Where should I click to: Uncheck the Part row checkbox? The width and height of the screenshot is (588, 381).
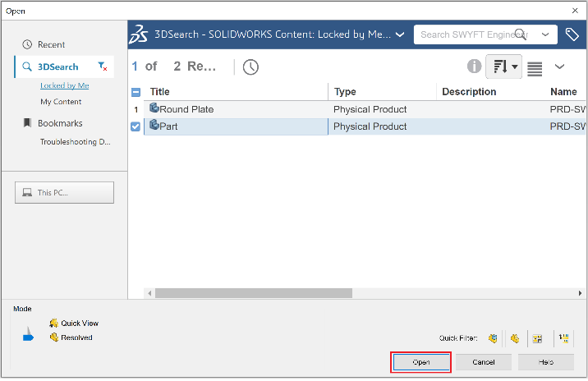pyautogui.click(x=136, y=126)
